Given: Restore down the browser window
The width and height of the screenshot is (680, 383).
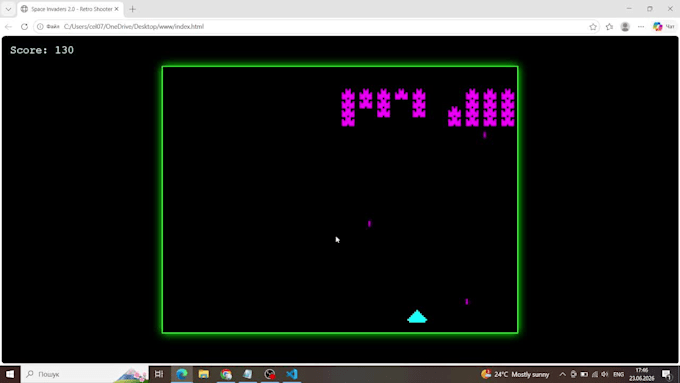Looking at the screenshot, I should click(650, 9).
